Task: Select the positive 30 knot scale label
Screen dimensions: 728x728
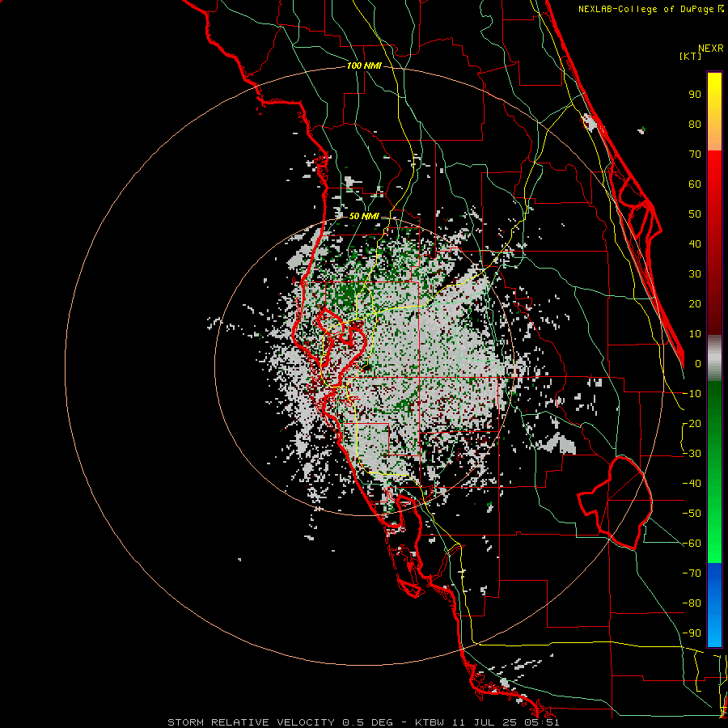Action: point(695,274)
